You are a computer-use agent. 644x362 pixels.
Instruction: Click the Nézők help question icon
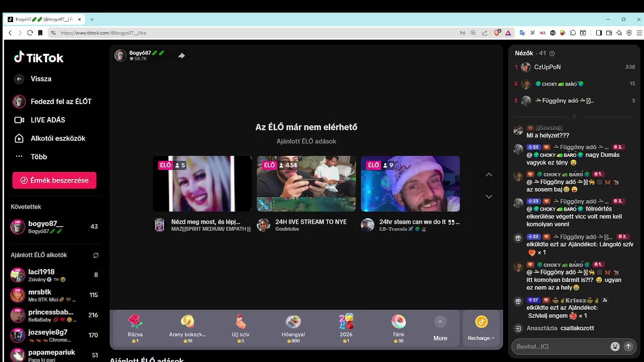tap(552, 53)
